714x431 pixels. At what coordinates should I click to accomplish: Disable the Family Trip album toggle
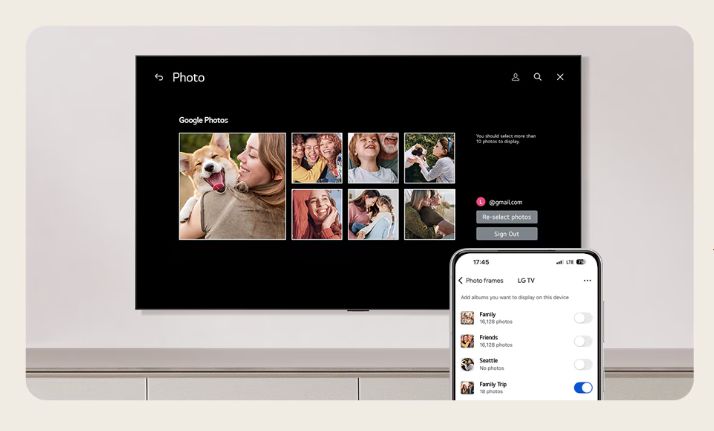(x=582, y=387)
